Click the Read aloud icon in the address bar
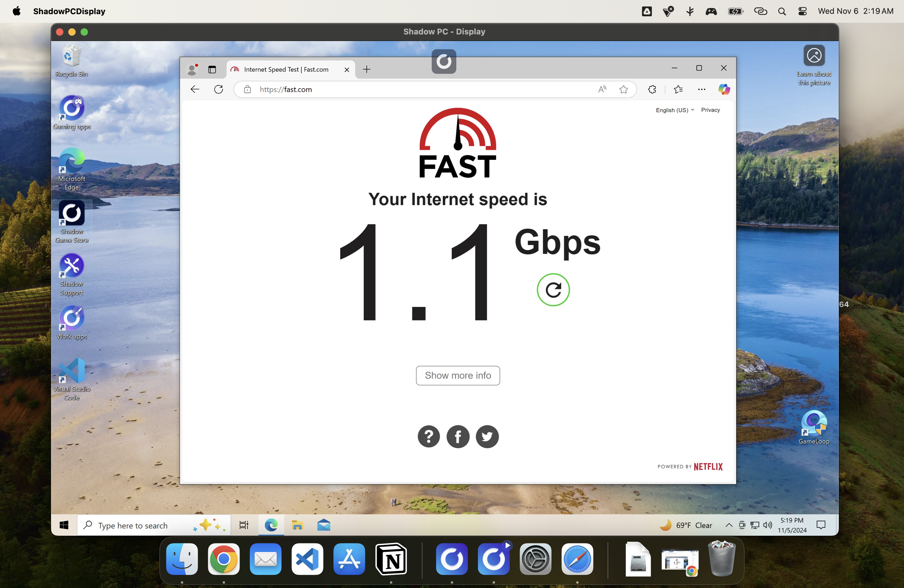The image size is (904, 588). (x=602, y=89)
